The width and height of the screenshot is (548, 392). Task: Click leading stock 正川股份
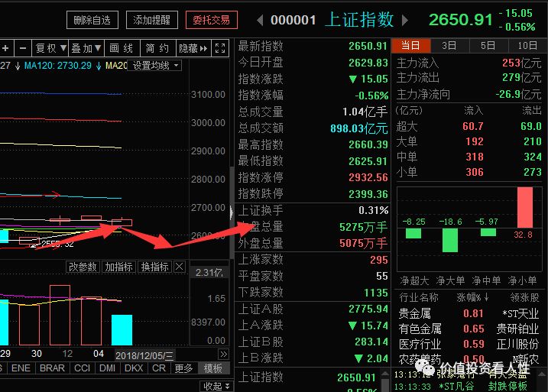pyautogui.click(x=517, y=344)
